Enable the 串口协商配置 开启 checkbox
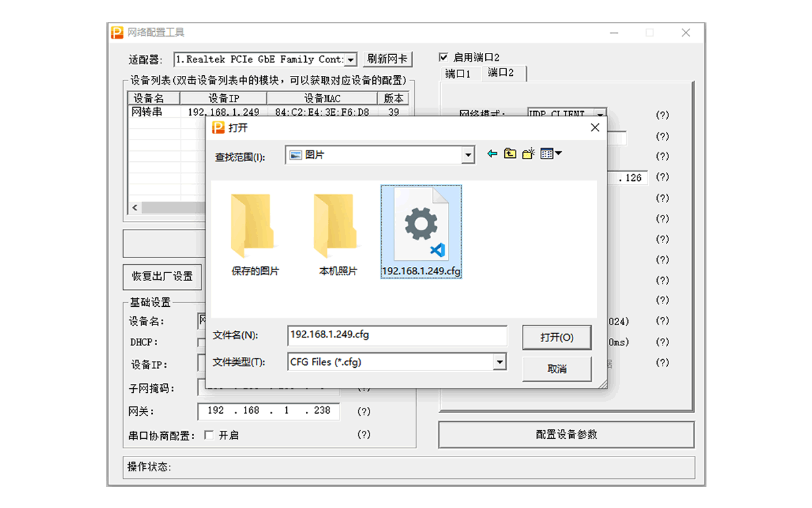The height and width of the screenshot is (508, 812). [209, 435]
